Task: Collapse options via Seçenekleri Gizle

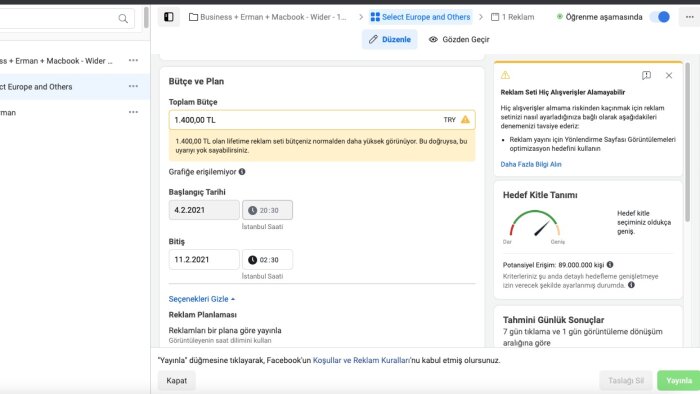Action: [x=201, y=299]
